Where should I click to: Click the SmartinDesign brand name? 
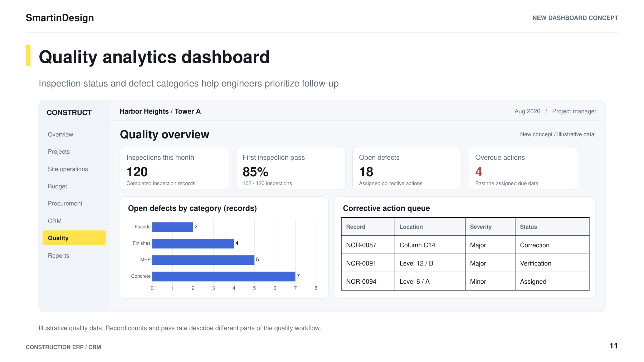tap(60, 18)
